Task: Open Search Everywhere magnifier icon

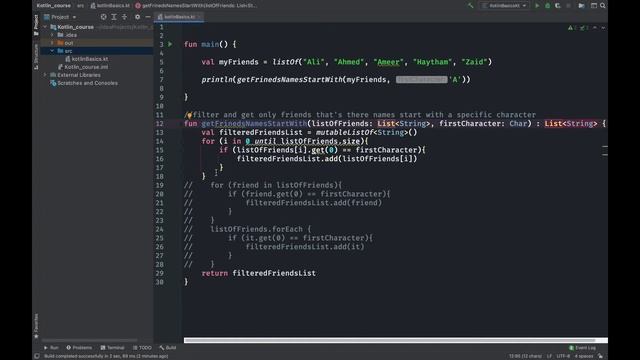Action: point(603,6)
